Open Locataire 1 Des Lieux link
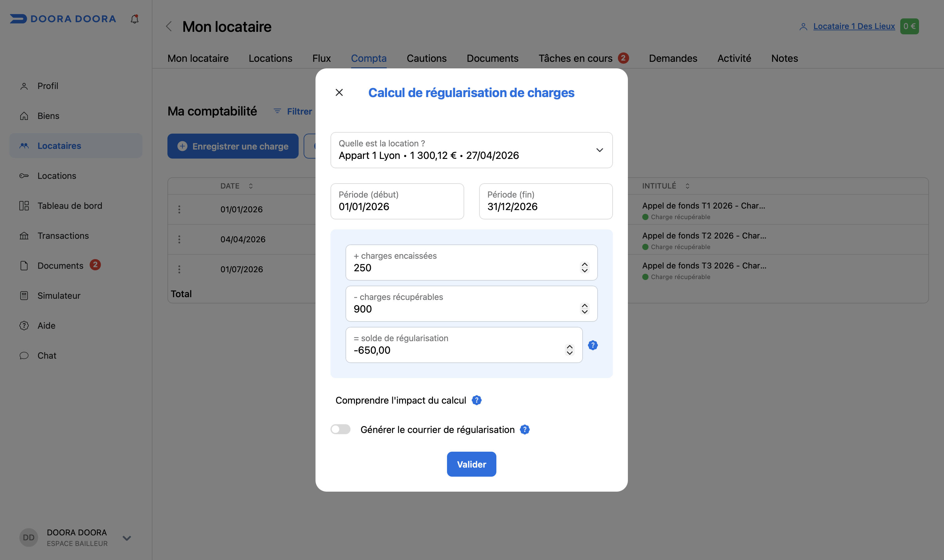Screen dimensions: 944x560 click(x=854, y=27)
